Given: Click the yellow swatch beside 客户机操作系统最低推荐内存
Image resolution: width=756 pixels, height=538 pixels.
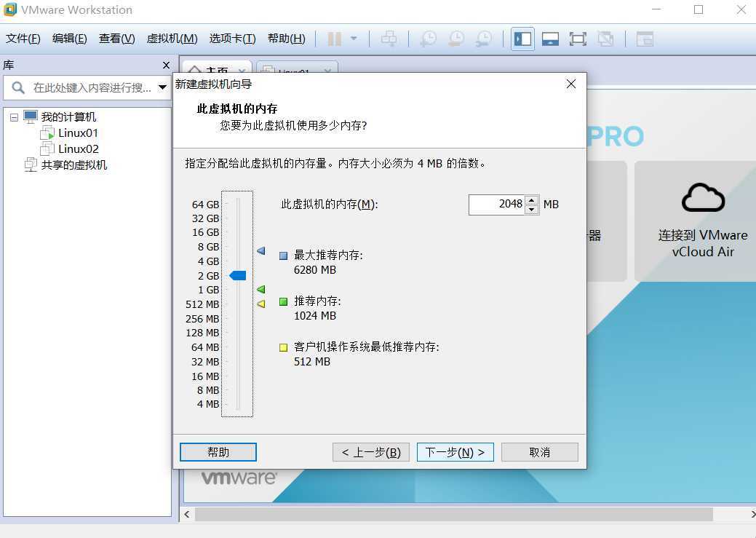Looking at the screenshot, I should (284, 347).
